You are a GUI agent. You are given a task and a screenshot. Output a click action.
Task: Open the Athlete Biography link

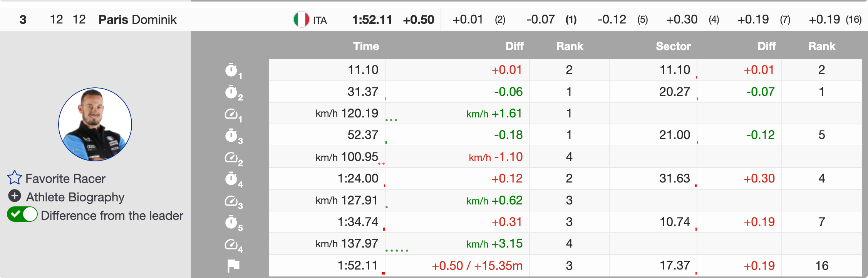[x=75, y=197]
